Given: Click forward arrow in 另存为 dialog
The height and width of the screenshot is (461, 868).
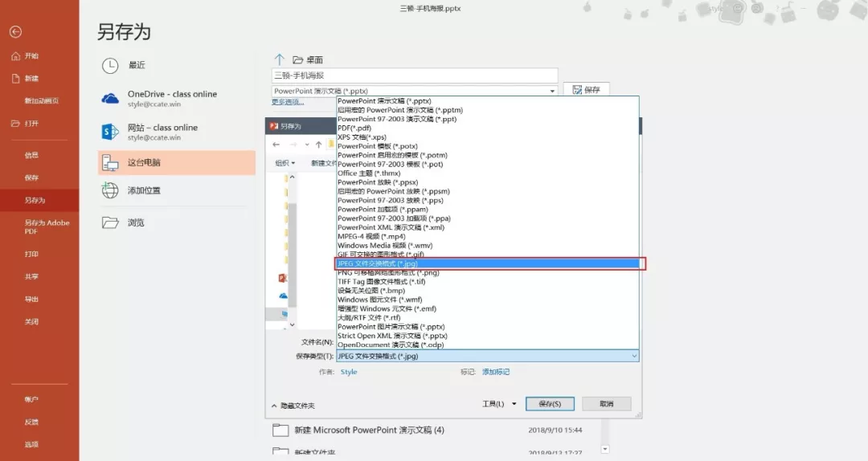Looking at the screenshot, I should tap(293, 145).
